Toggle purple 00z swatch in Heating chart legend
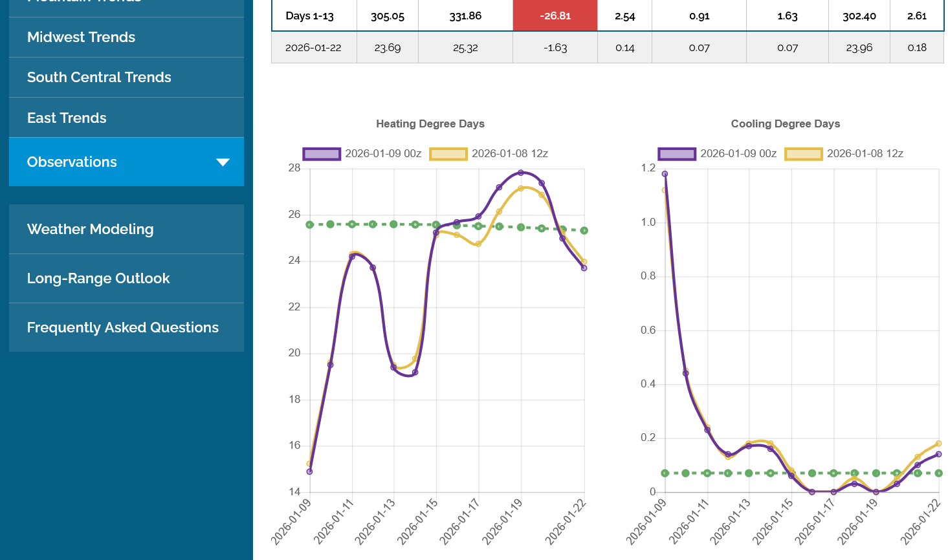 coord(322,154)
